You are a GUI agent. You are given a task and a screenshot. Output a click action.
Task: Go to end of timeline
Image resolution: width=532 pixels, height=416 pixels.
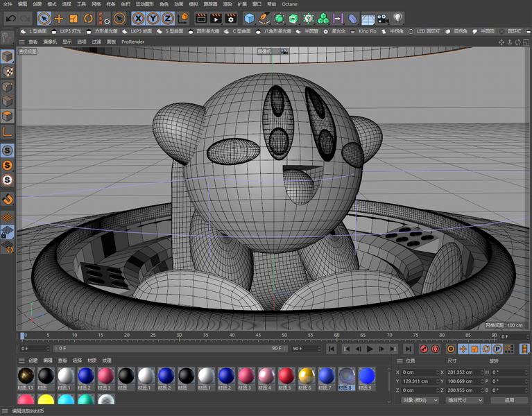coord(408,349)
